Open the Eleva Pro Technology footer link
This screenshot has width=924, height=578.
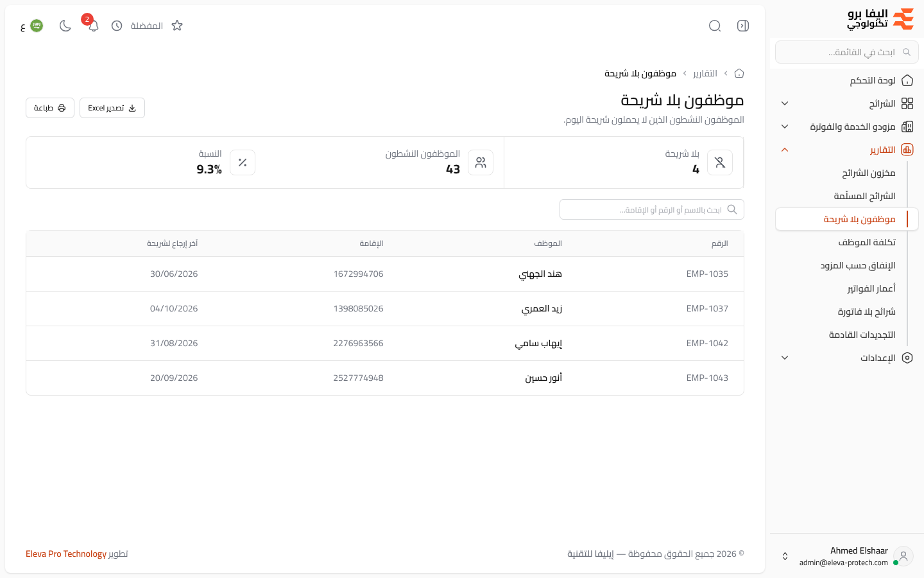coord(66,554)
